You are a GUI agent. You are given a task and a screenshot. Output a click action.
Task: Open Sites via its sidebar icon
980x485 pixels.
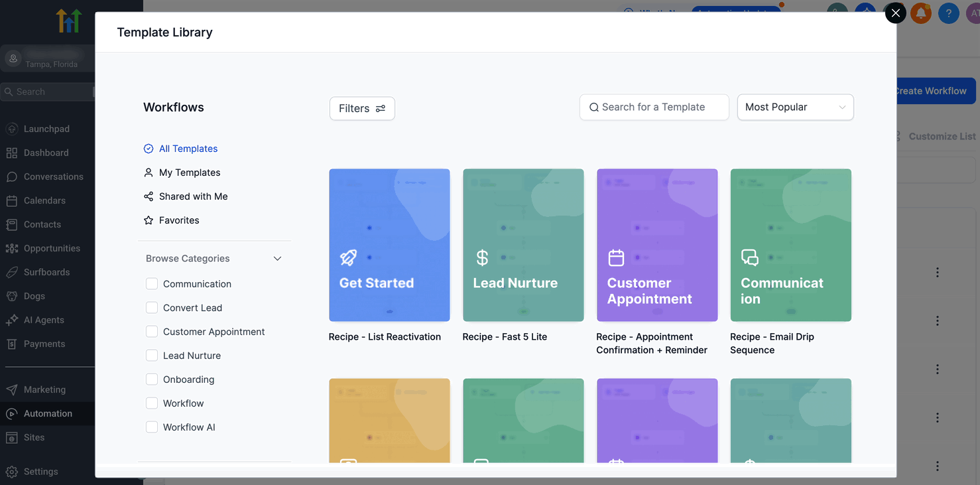coord(11,437)
